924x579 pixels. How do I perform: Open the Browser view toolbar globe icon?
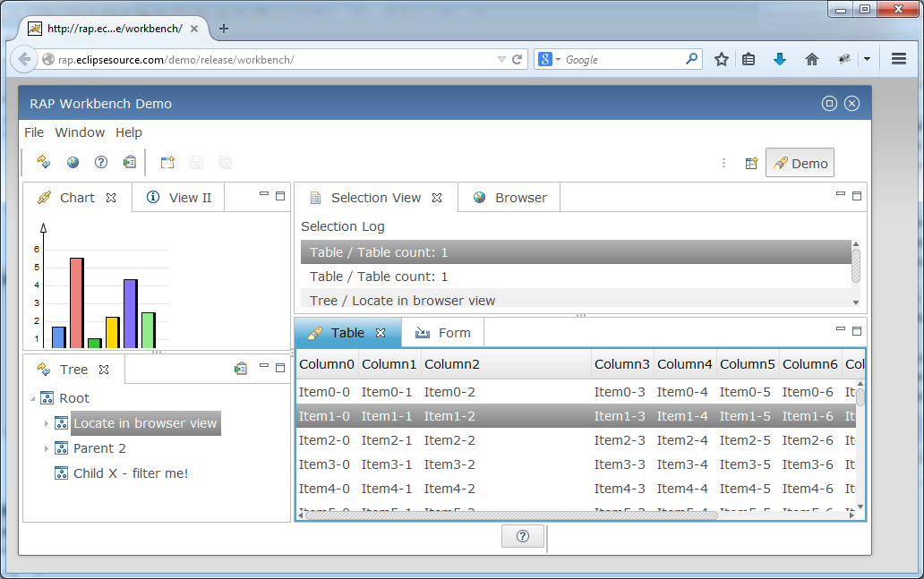(x=73, y=162)
